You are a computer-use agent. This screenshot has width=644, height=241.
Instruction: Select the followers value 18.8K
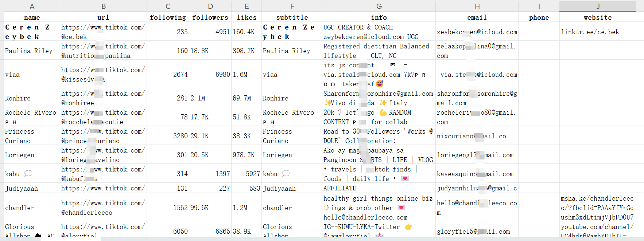click(210, 51)
